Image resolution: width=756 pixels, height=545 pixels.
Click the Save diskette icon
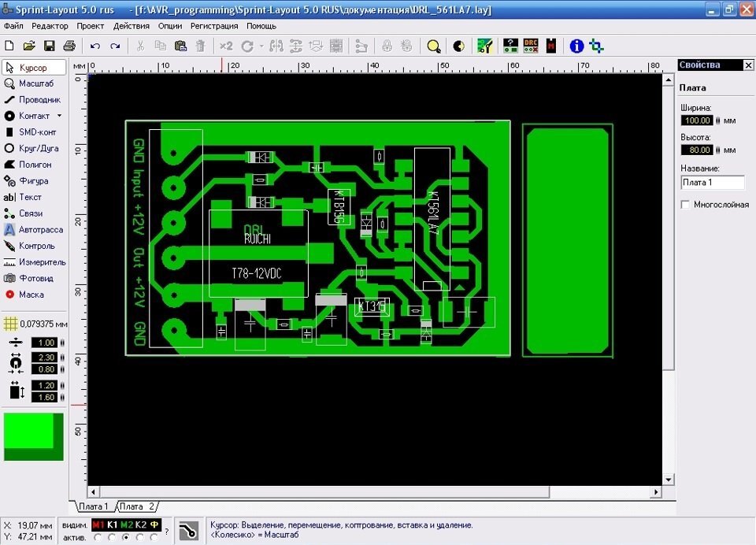pos(49,46)
